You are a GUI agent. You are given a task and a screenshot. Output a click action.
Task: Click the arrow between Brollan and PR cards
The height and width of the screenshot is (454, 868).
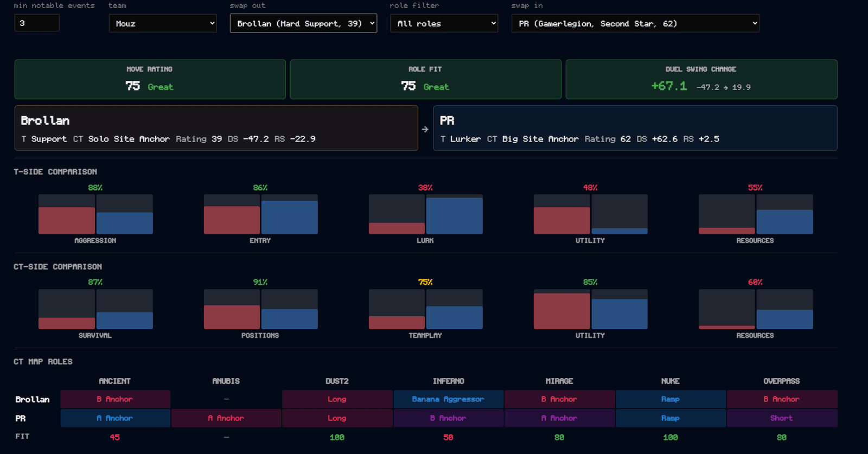tap(425, 129)
